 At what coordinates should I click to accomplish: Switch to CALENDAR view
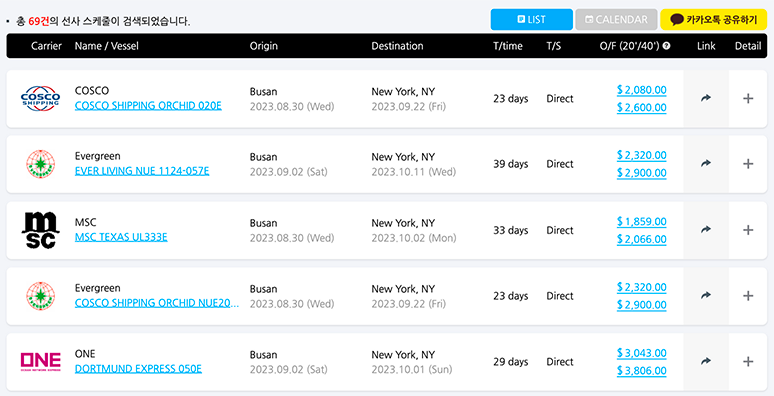coord(616,19)
